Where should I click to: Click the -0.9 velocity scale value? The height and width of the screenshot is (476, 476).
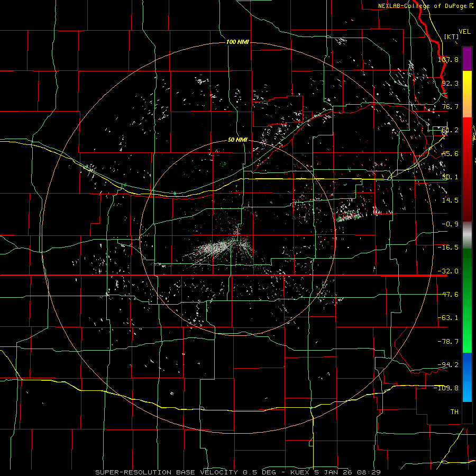click(450, 224)
